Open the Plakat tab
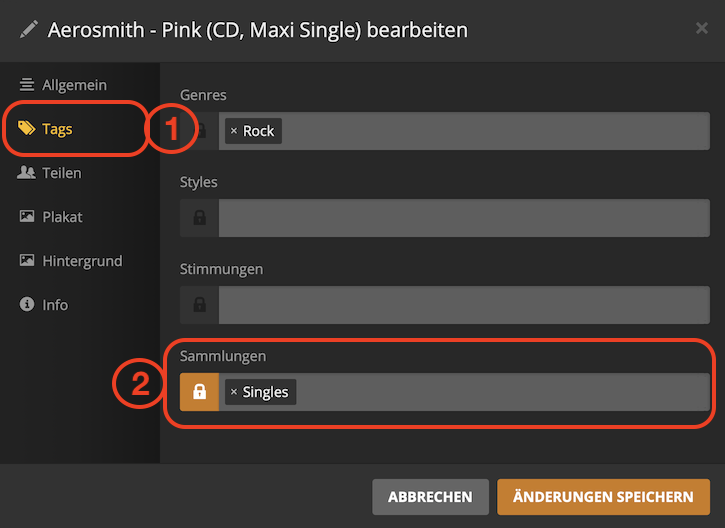This screenshot has height=528, width=725. pyautogui.click(x=62, y=217)
